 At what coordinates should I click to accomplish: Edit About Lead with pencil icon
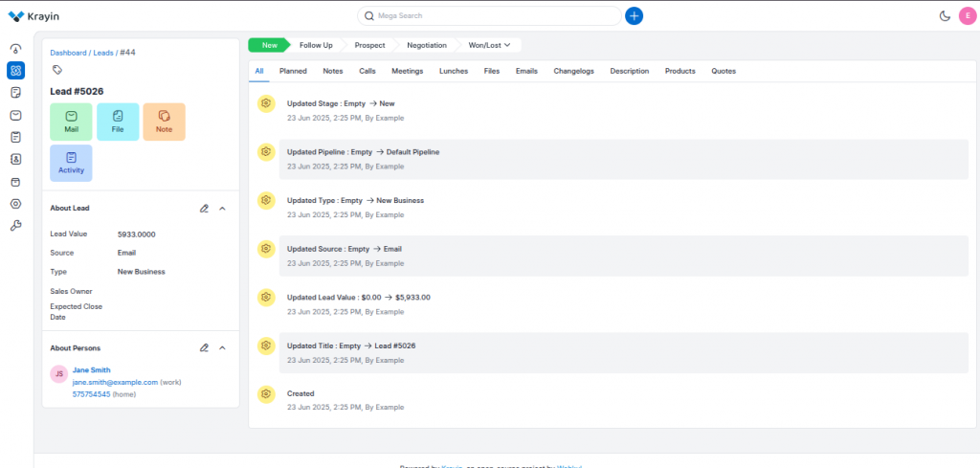click(x=204, y=208)
